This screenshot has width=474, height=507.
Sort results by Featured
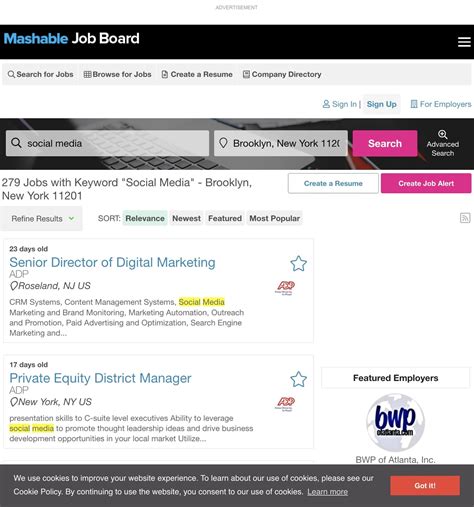point(225,218)
